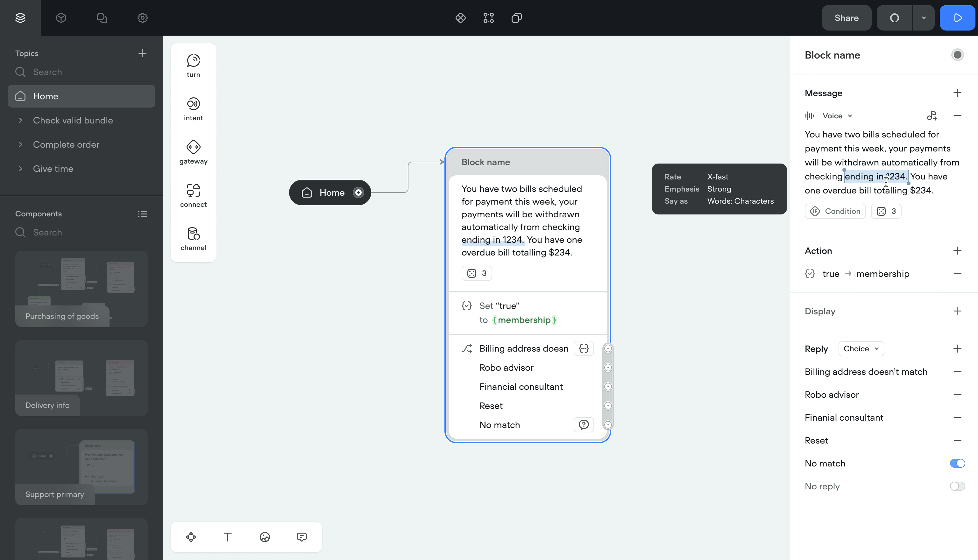
Task: Open the Reply Choice dropdown
Action: (x=861, y=349)
